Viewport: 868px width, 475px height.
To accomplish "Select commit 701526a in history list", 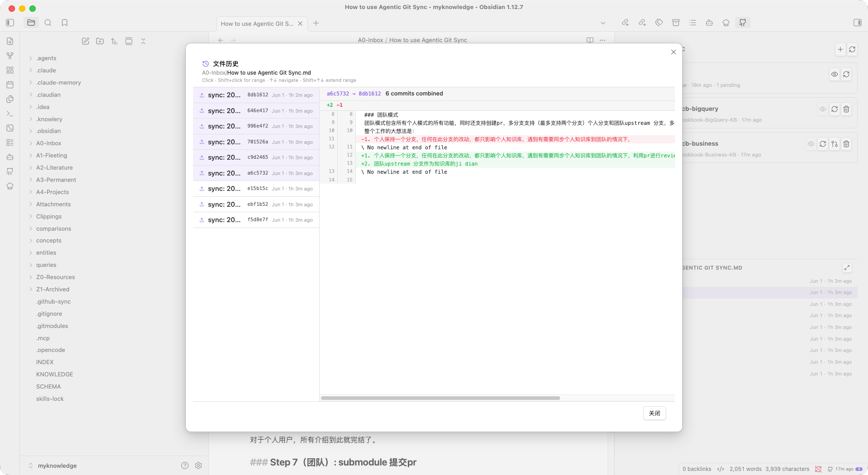I will pos(256,142).
